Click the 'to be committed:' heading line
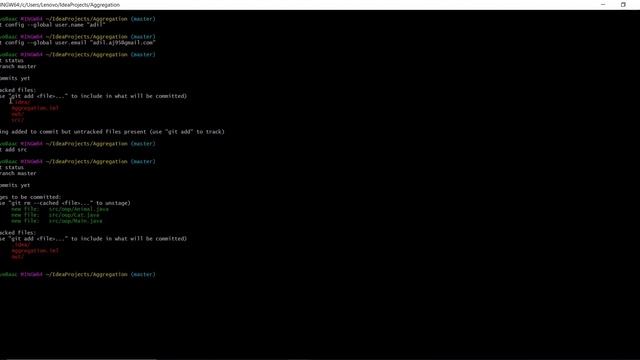 (31, 197)
